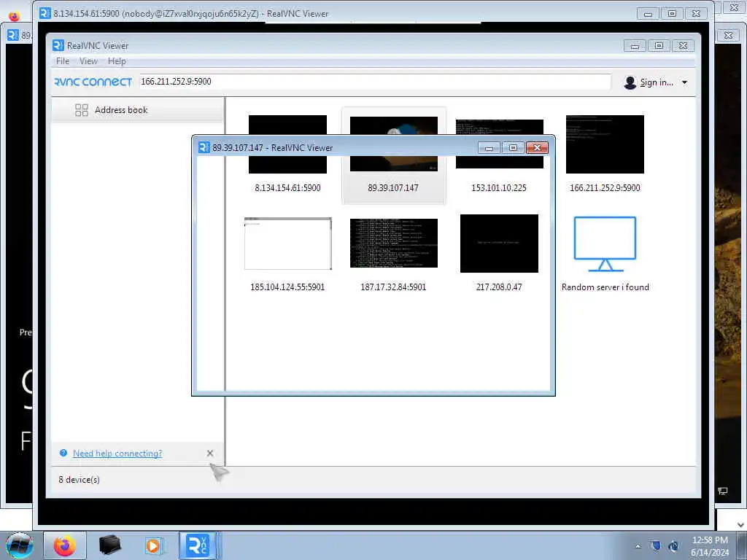Select the 8.134.154.61:5900 thumbnail
Viewport: 747px width, 560px height.
tap(287, 144)
